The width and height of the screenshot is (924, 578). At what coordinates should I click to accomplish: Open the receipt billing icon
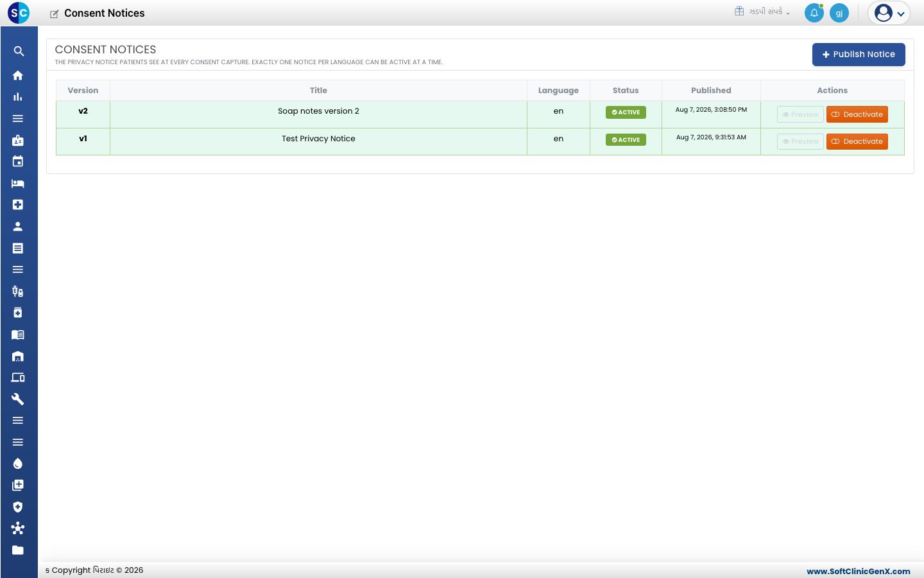tap(18, 248)
